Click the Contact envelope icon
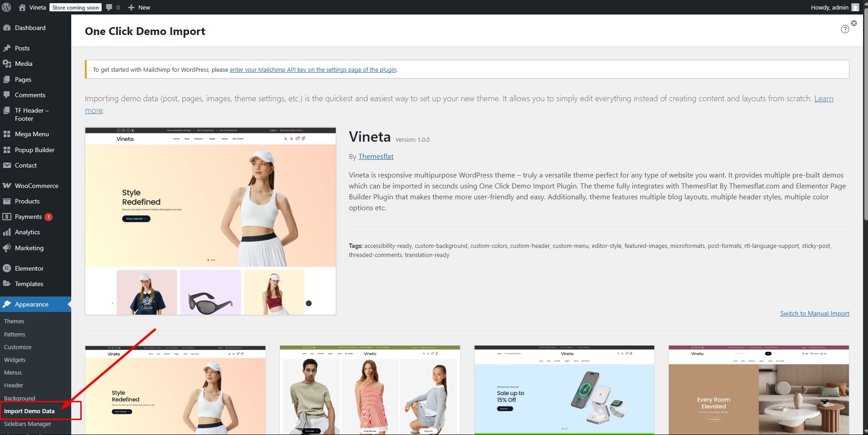 point(7,165)
